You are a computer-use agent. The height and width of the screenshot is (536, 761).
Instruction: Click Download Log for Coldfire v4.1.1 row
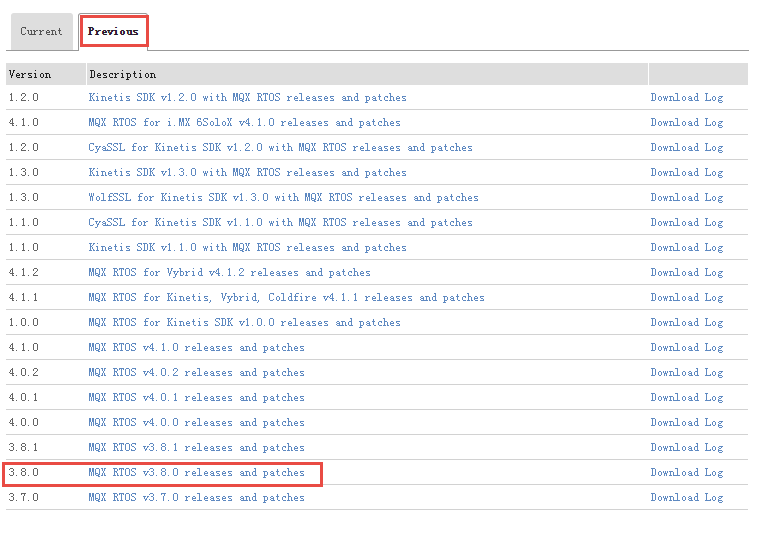[x=687, y=298]
